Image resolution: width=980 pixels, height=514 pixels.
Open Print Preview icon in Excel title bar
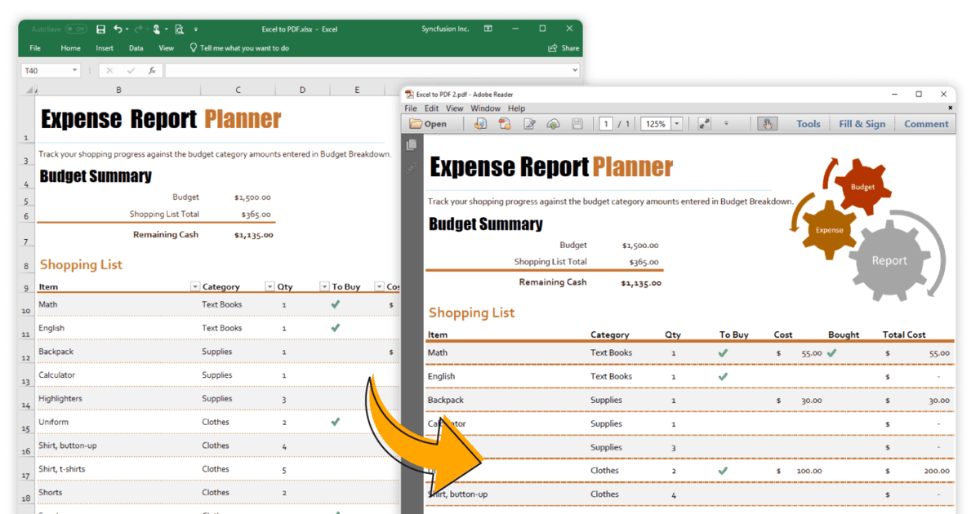tap(180, 29)
